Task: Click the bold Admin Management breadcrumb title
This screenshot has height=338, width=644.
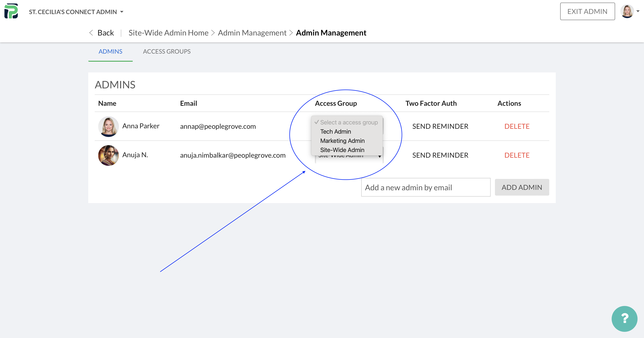Action: coord(331,33)
